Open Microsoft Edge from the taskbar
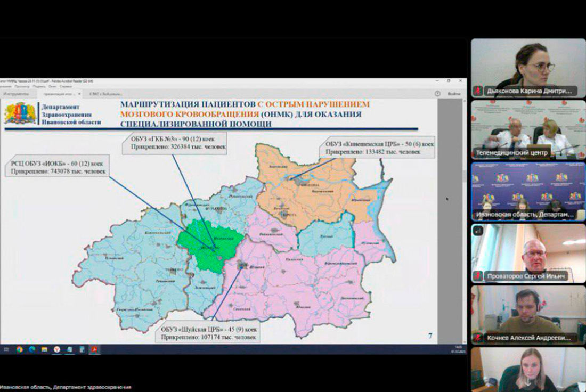 tap(32, 349)
